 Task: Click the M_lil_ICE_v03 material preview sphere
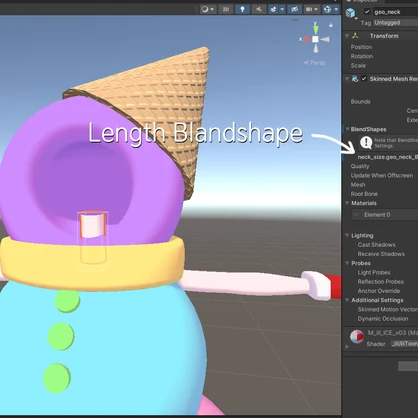tap(357, 336)
